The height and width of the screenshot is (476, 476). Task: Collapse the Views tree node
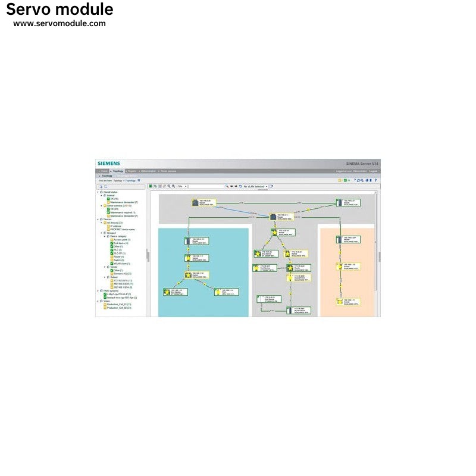pyautogui.click(x=98, y=301)
